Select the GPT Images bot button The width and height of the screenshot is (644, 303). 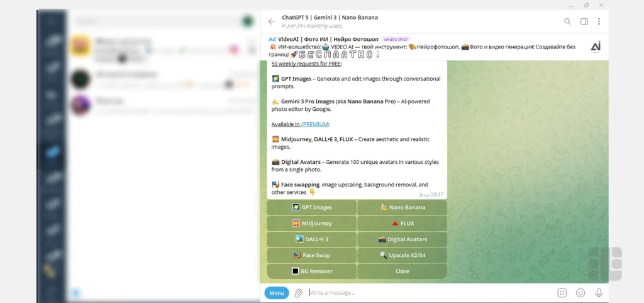pyautogui.click(x=312, y=207)
